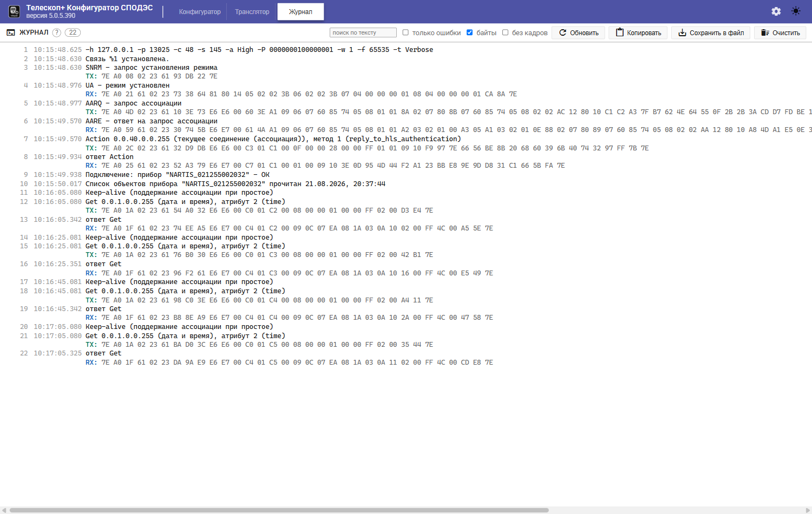
Task: Select 'Список объектов прибора' log line
Action: [x=235, y=184]
